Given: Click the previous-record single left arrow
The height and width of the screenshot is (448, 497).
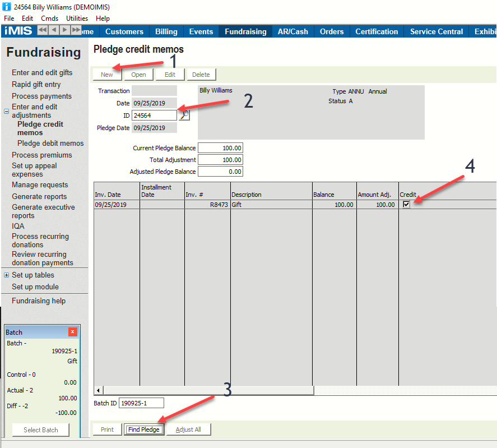Looking at the screenshot, I should click(x=54, y=30).
